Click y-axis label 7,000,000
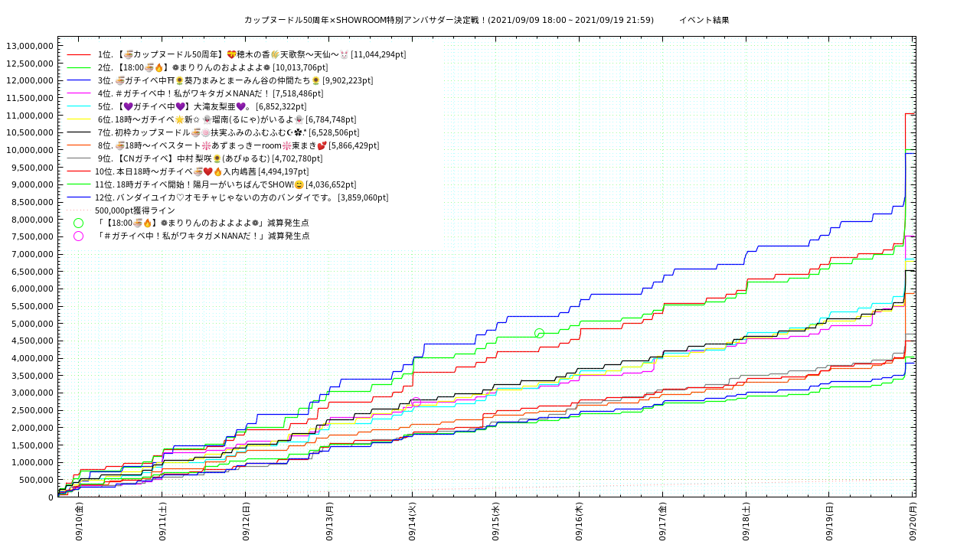 (33, 254)
